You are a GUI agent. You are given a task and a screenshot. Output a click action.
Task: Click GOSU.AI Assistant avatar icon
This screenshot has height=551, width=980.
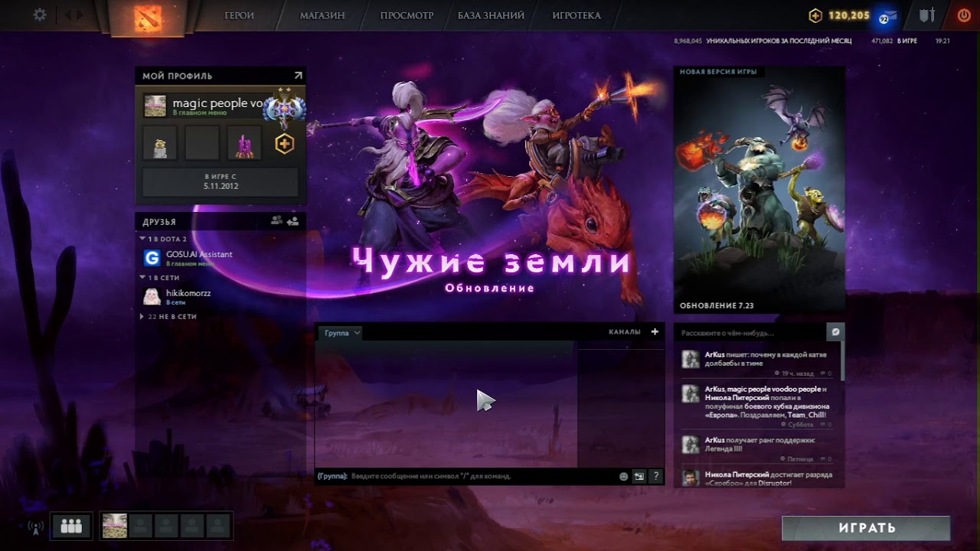[x=152, y=258]
